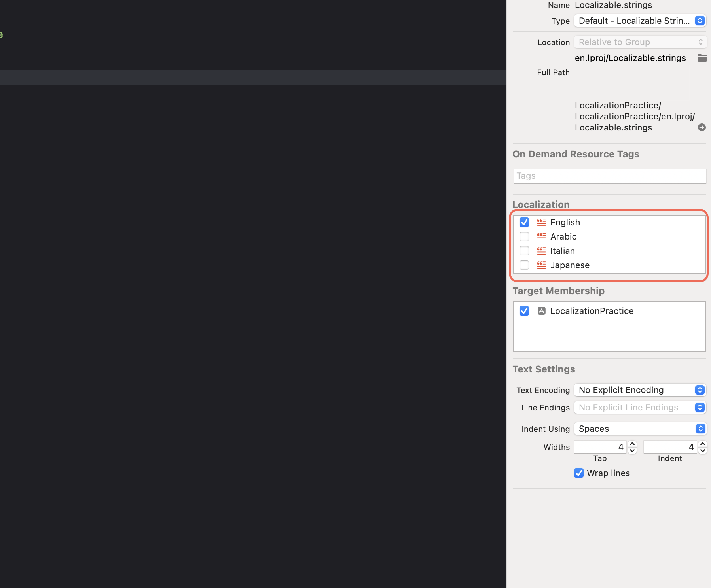
Task: Uncheck LocalizationPractice target membership
Action: [x=524, y=311]
